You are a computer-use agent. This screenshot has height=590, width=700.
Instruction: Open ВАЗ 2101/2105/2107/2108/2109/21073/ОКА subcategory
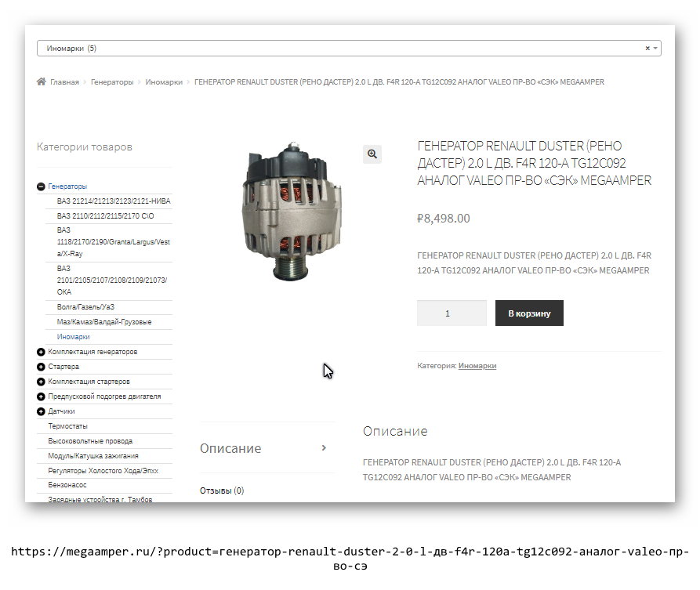(112, 281)
